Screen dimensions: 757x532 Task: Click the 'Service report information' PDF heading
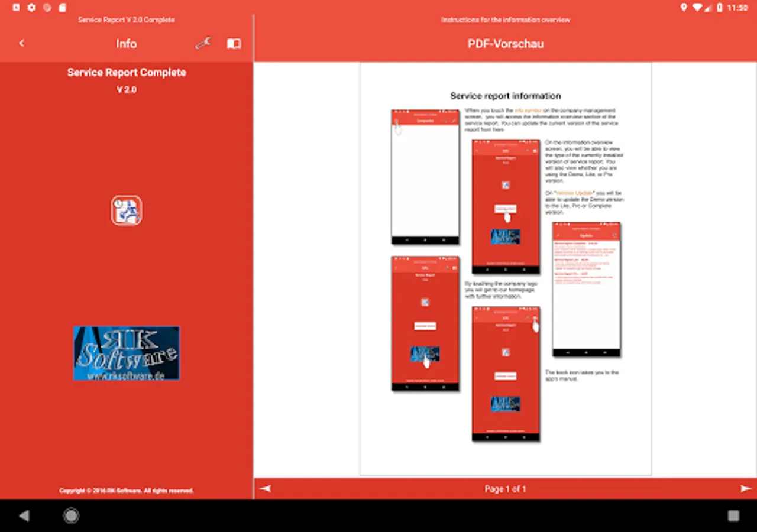point(506,96)
